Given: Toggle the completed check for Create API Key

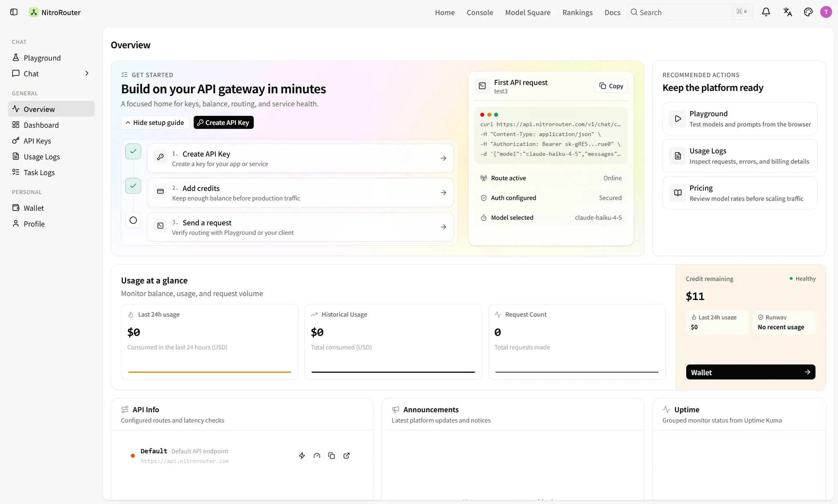Looking at the screenshot, I should (x=133, y=151).
